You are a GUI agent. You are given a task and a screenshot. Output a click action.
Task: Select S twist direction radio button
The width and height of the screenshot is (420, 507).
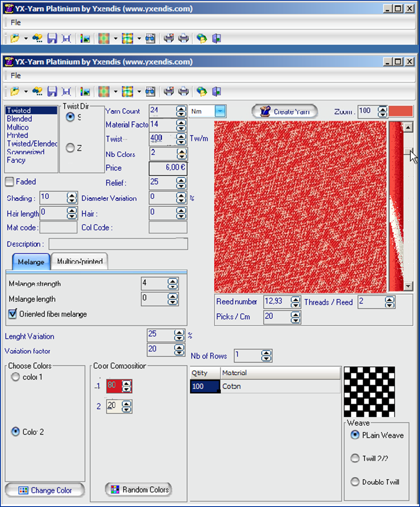pyautogui.click(x=70, y=117)
